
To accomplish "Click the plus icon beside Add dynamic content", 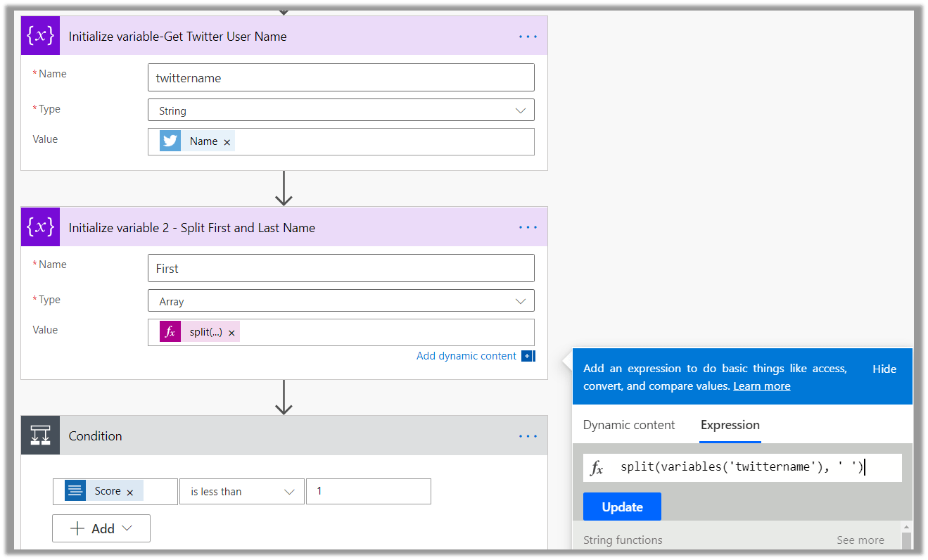I will coord(528,356).
